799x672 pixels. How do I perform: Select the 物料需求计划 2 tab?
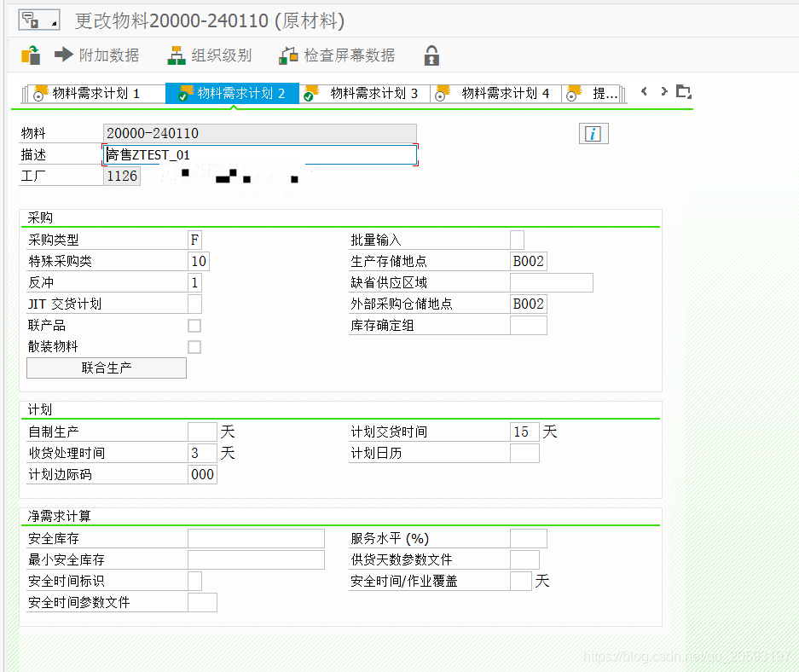[232, 94]
